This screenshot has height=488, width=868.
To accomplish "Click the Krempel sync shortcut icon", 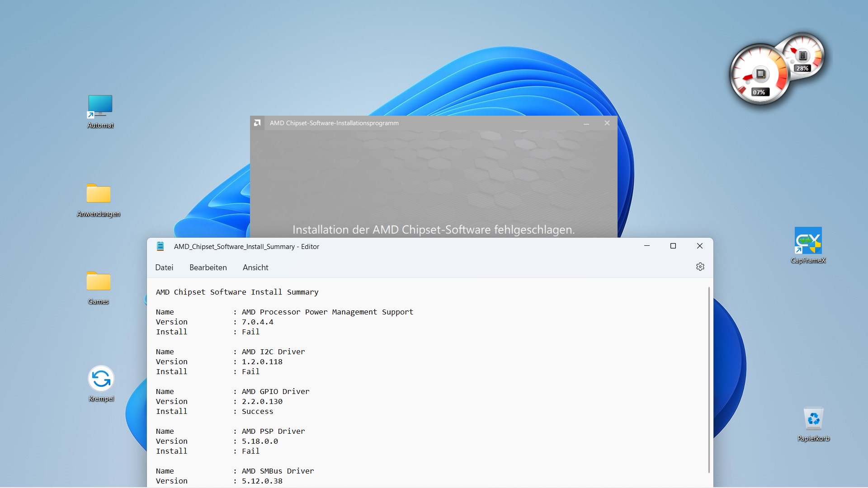I will [x=101, y=379].
